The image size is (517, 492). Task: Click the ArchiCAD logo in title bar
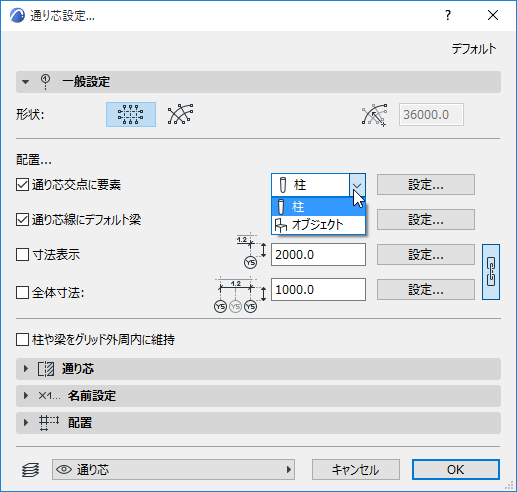pyautogui.click(x=17, y=15)
